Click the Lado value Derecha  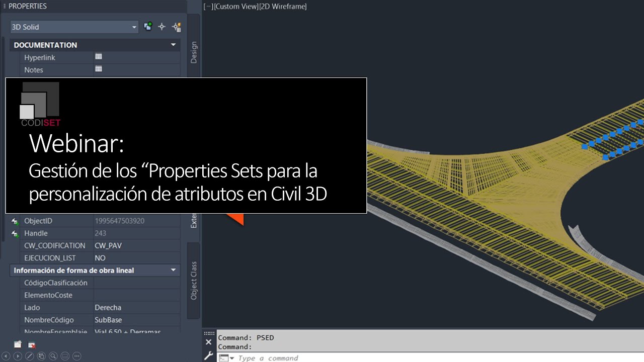[108, 307]
